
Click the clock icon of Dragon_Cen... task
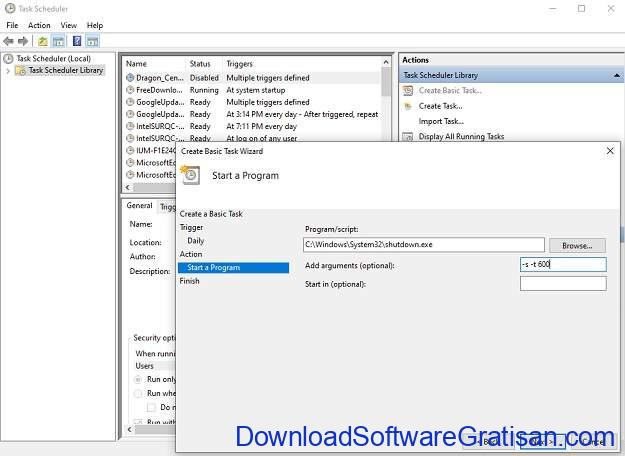[x=130, y=78]
